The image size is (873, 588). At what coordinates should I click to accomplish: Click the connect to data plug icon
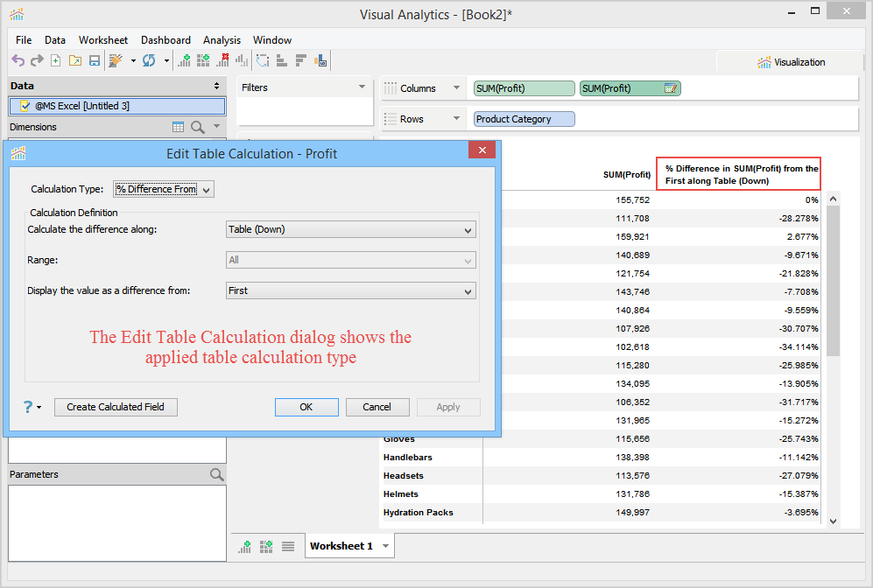tap(116, 60)
